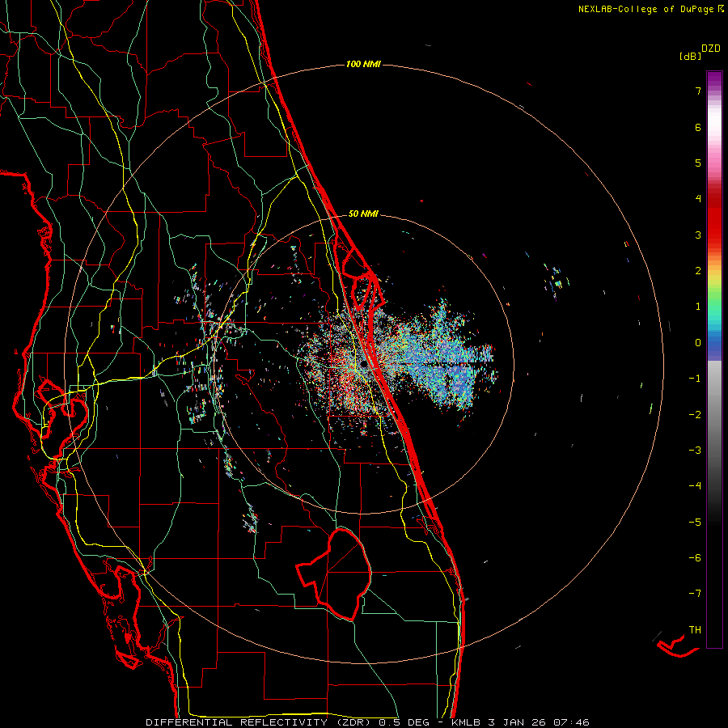Click the DIFFERENTIAL REFLECTIVITY (ZDR) title text
This screenshot has width=728, height=728.
tap(260, 722)
